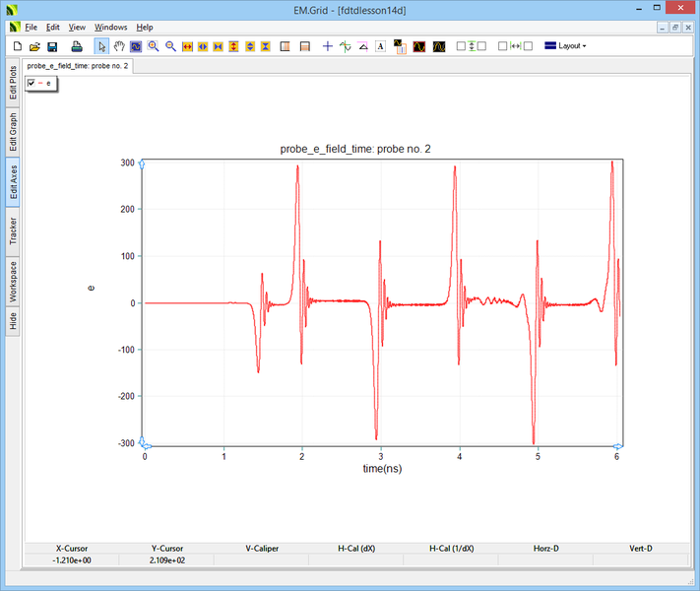Save the graph using the floppy disk icon
The height and width of the screenshot is (591, 700).
(52, 46)
